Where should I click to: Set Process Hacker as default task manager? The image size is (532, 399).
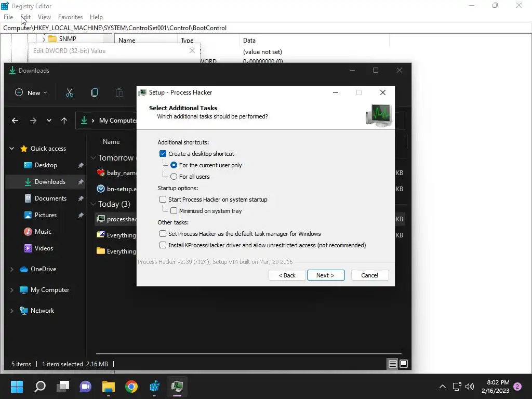coord(163,234)
